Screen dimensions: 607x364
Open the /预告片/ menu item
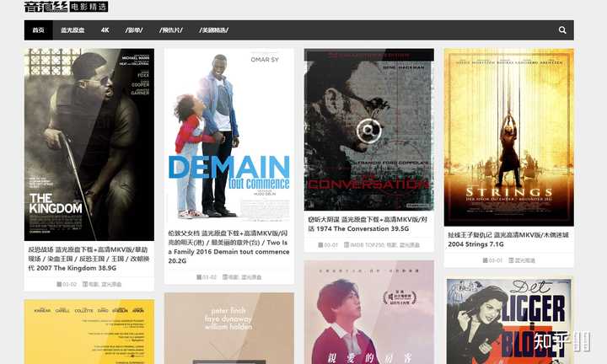pyautogui.click(x=170, y=30)
